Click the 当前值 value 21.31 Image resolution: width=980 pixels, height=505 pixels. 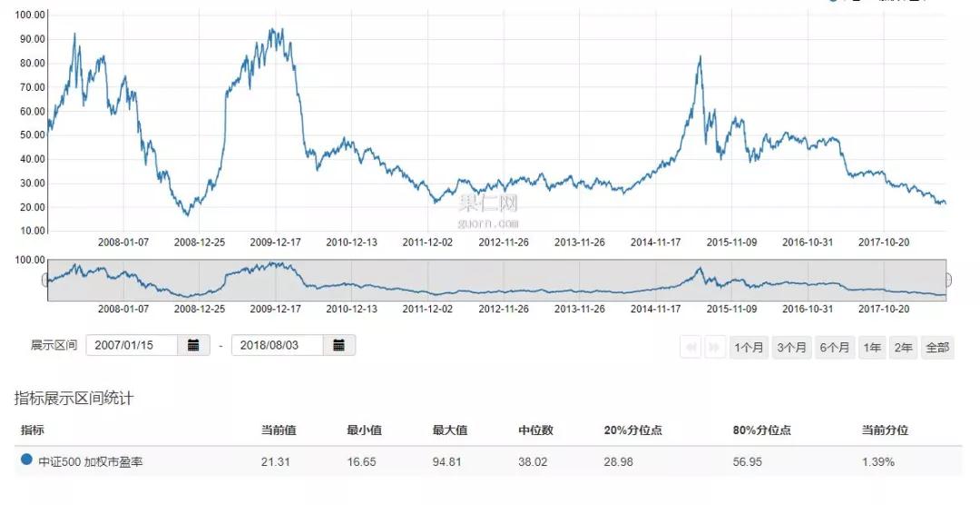[275, 461]
